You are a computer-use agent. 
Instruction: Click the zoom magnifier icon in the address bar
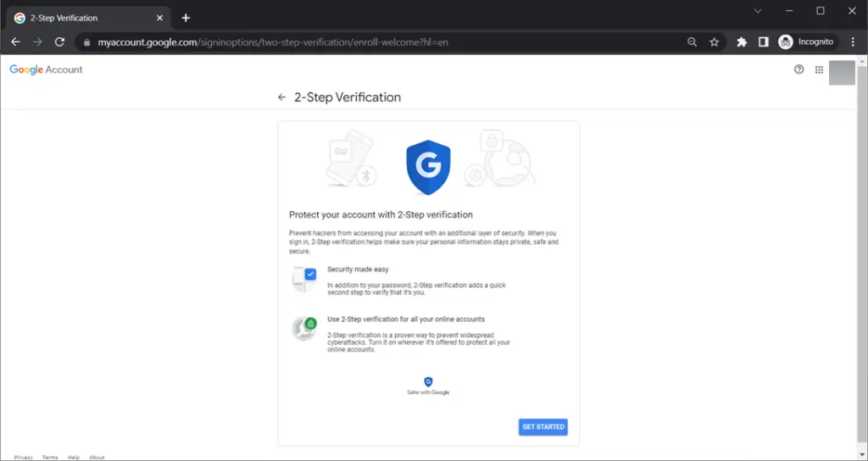click(692, 42)
